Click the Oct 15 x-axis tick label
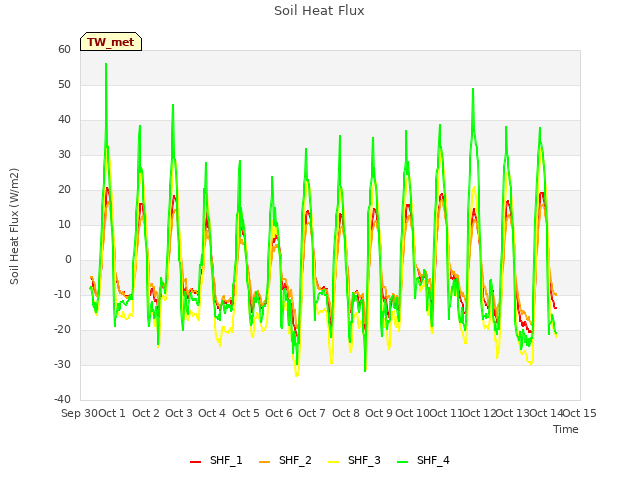 tap(579, 413)
